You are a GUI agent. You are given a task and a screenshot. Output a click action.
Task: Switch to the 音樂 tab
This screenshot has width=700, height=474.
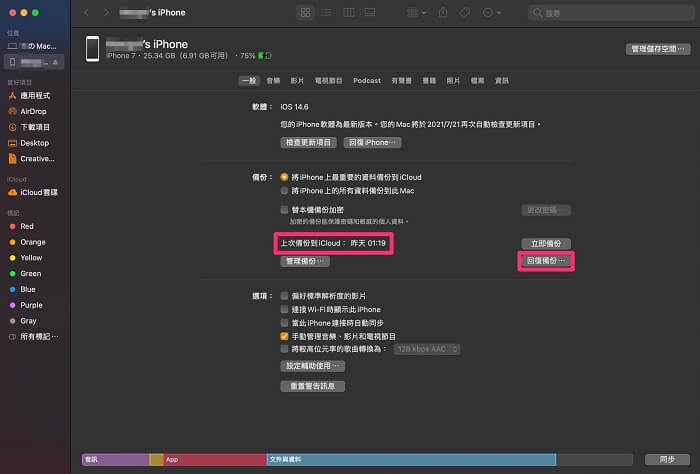click(x=273, y=81)
